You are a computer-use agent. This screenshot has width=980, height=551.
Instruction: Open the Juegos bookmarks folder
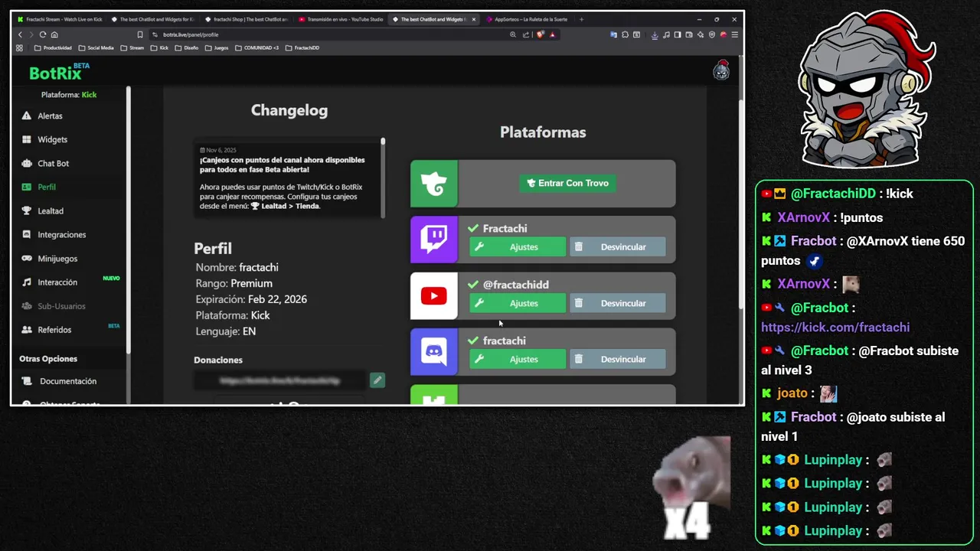217,47
